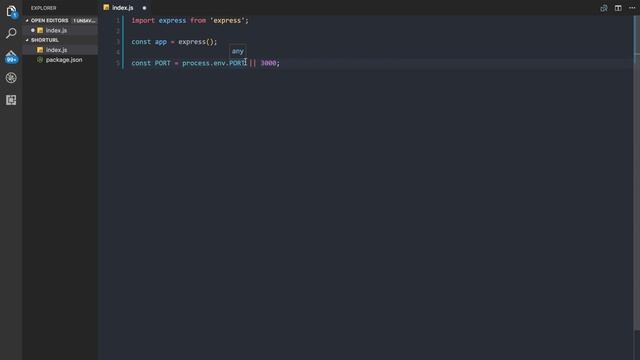This screenshot has width=640, height=360.
Task: Open the Extensions view in activity bar
Action: 11,100
